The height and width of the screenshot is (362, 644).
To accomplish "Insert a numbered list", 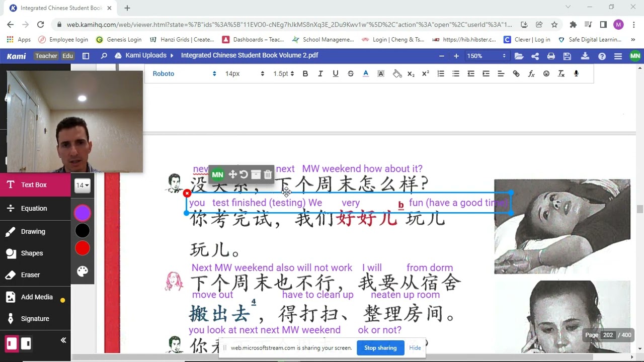I will pos(441,74).
